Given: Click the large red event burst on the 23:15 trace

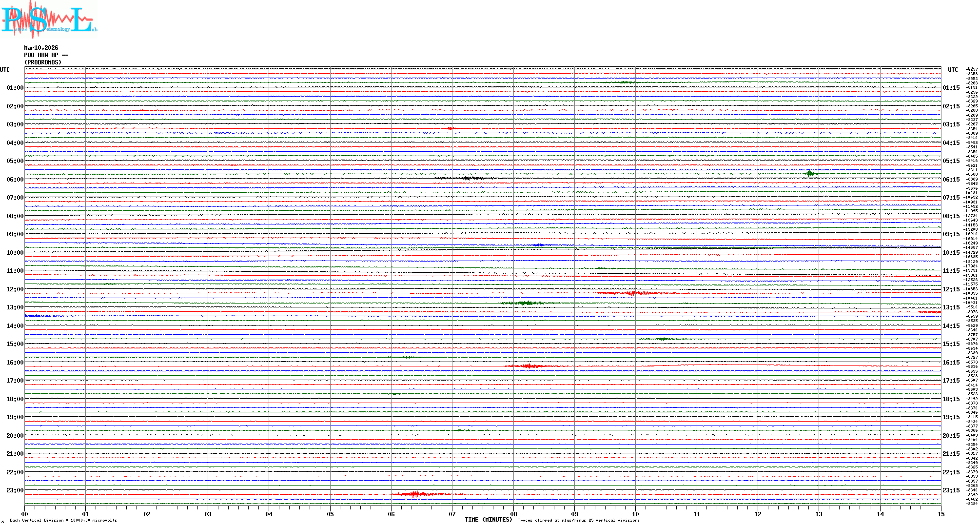Looking at the screenshot, I should (x=416, y=494).
